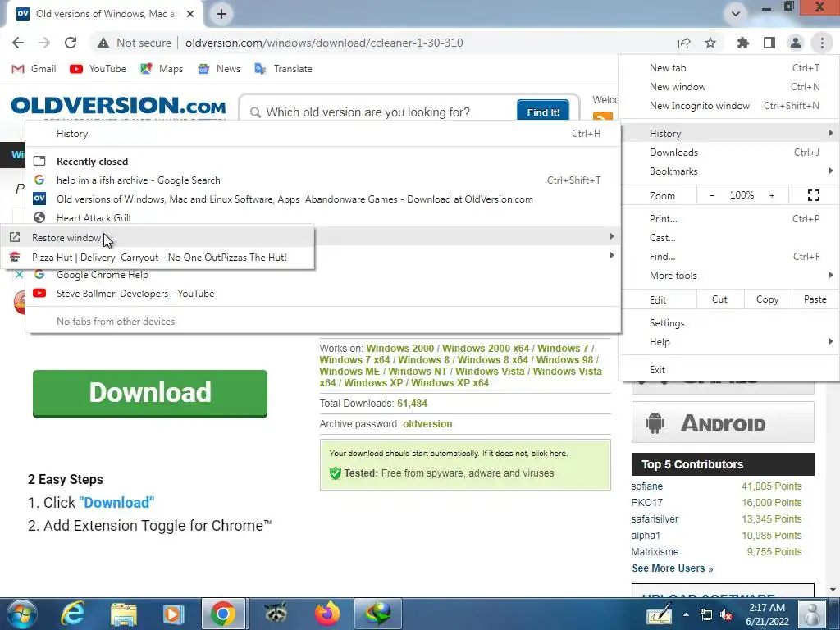Expand the More tools submenu

pos(729,276)
